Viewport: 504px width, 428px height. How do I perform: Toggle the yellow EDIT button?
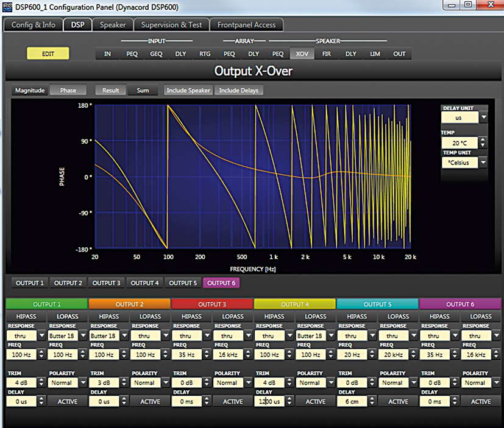coord(48,54)
